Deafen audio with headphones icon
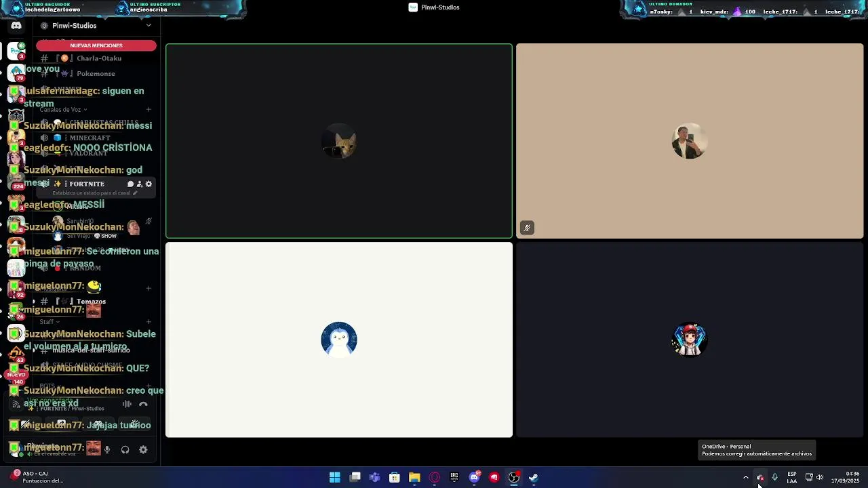The image size is (868, 488). [x=125, y=449]
